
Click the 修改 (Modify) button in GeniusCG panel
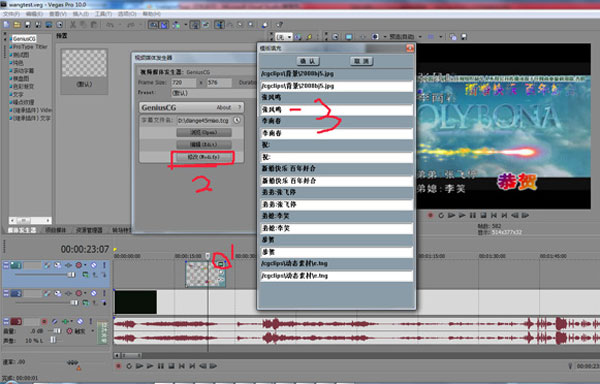click(x=203, y=157)
